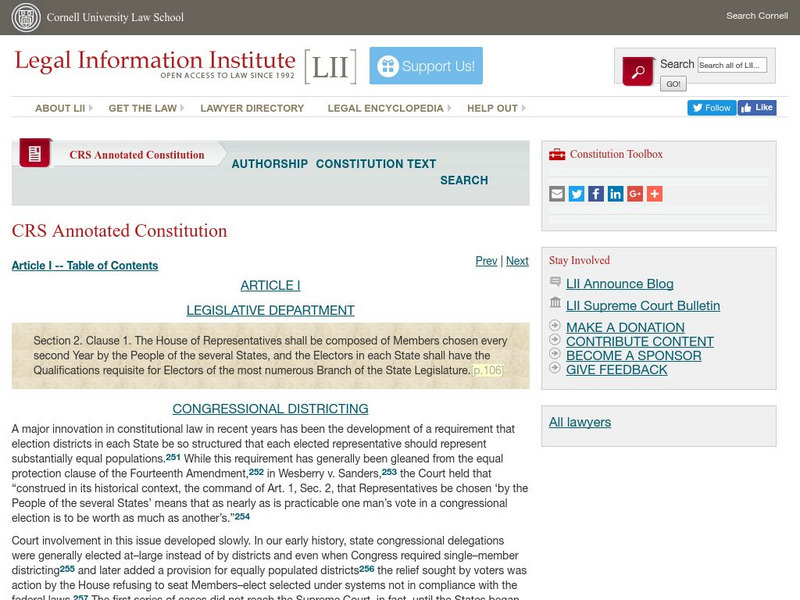The width and height of the screenshot is (800, 600).
Task: Click the Facebook share icon
Action: pyautogui.click(x=595, y=194)
